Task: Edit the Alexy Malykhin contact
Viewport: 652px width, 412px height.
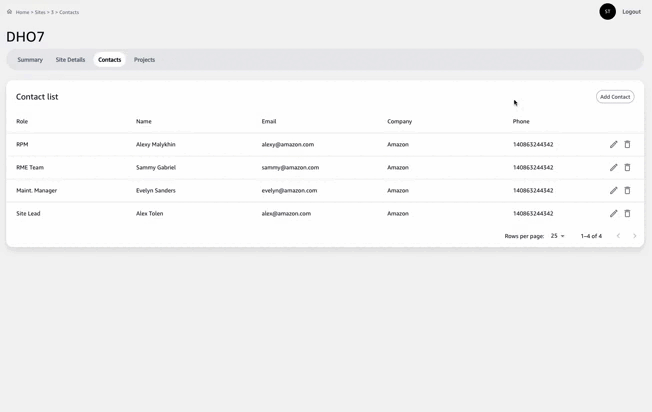Action: [x=614, y=145]
